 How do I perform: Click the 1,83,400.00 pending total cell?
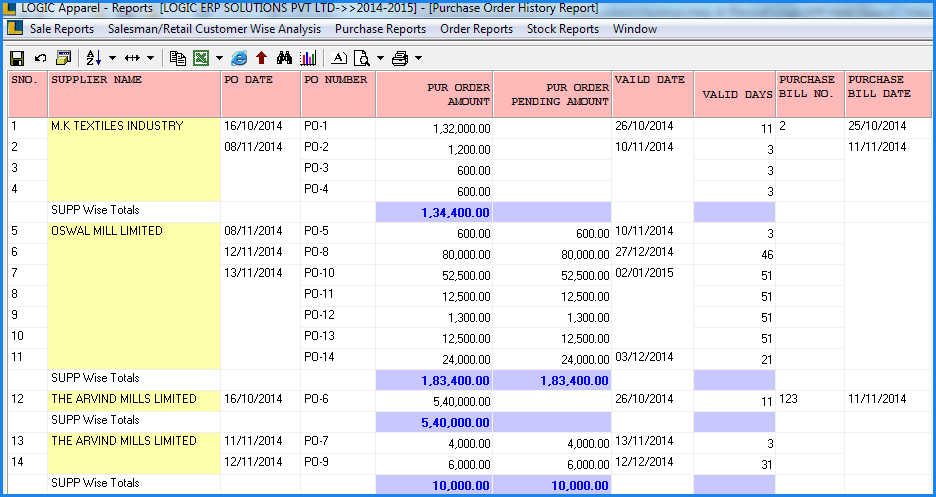553,381
